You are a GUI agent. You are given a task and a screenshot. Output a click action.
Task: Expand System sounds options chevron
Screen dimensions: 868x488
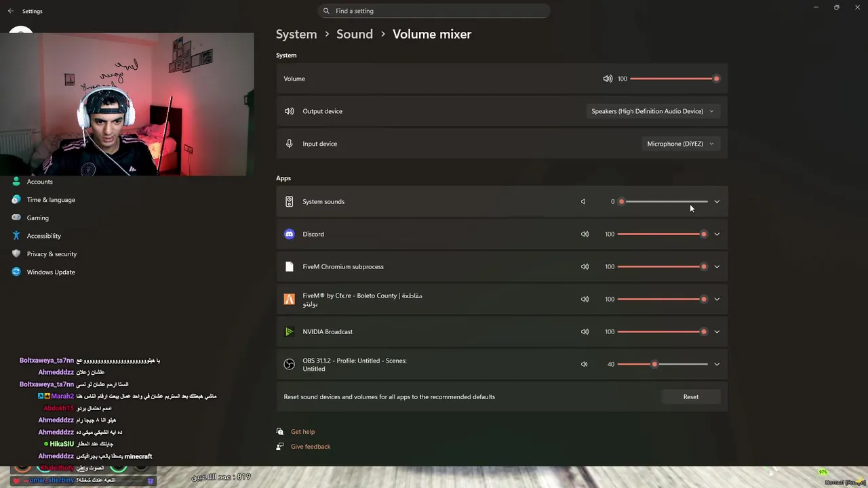click(x=717, y=201)
